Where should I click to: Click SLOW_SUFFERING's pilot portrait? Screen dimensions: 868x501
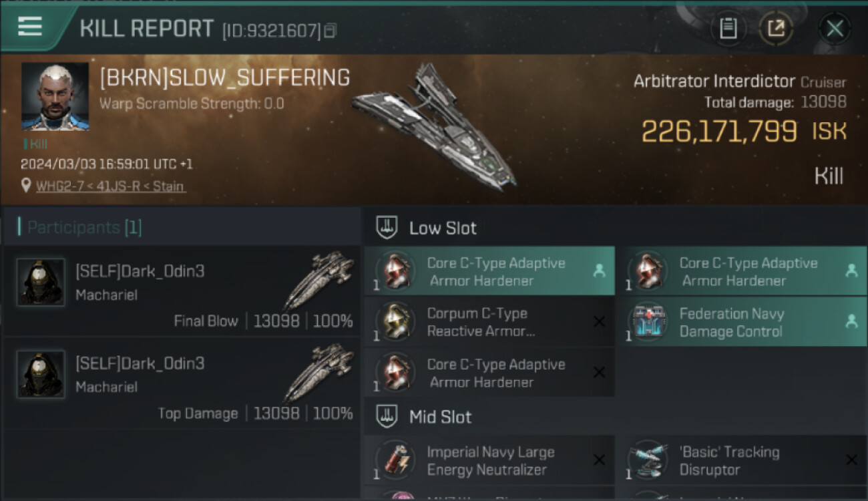(55, 96)
